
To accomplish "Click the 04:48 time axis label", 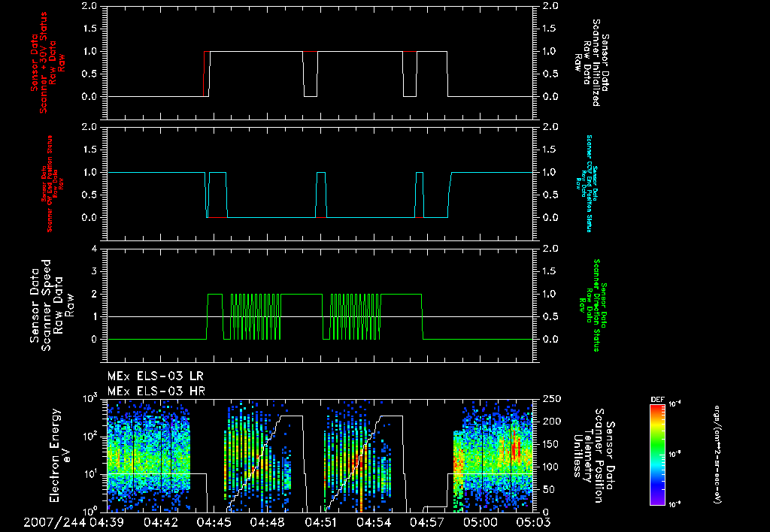I will (267, 522).
